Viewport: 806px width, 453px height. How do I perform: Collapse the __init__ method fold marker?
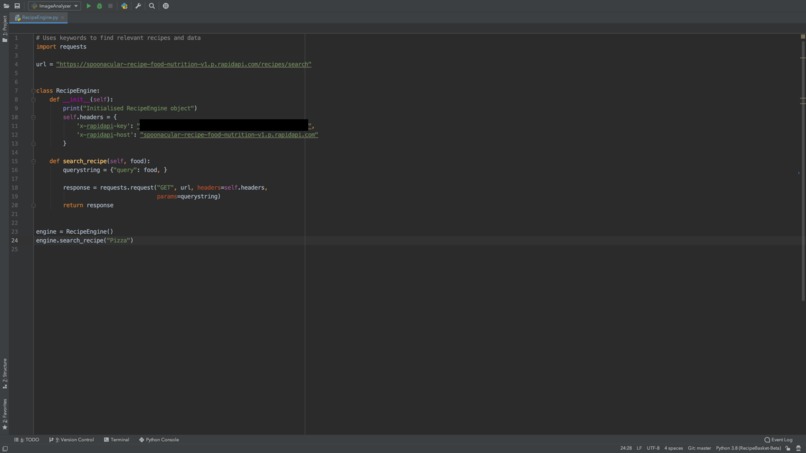(33, 99)
